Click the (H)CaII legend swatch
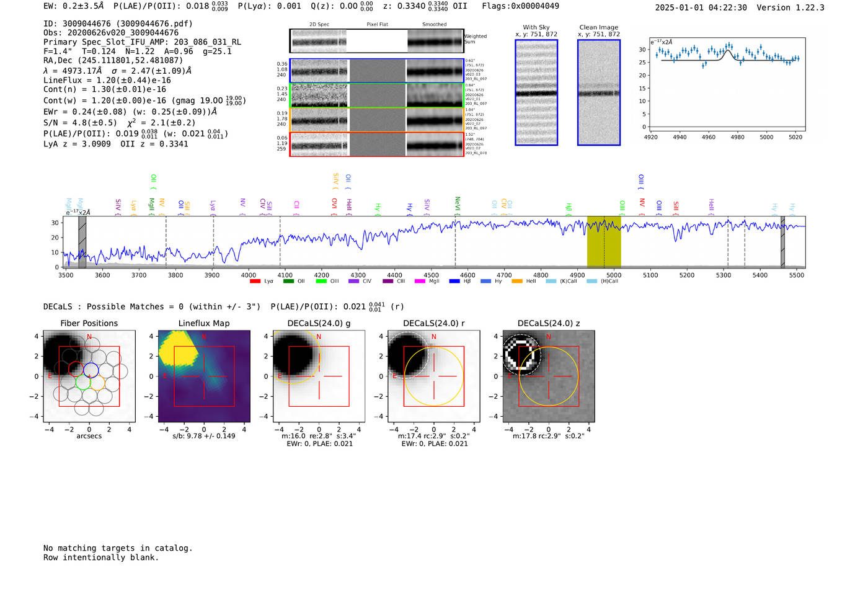The width and height of the screenshot is (868, 591). tap(591, 282)
